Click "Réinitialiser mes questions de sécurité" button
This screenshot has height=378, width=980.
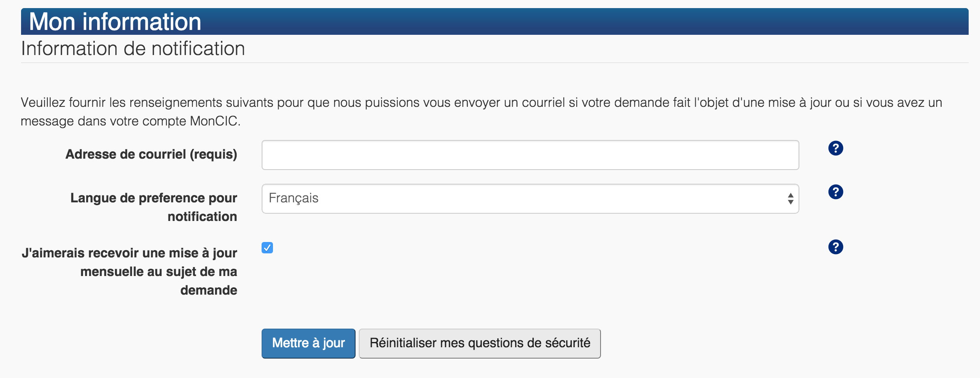pyautogui.click(x=479, y=343)
